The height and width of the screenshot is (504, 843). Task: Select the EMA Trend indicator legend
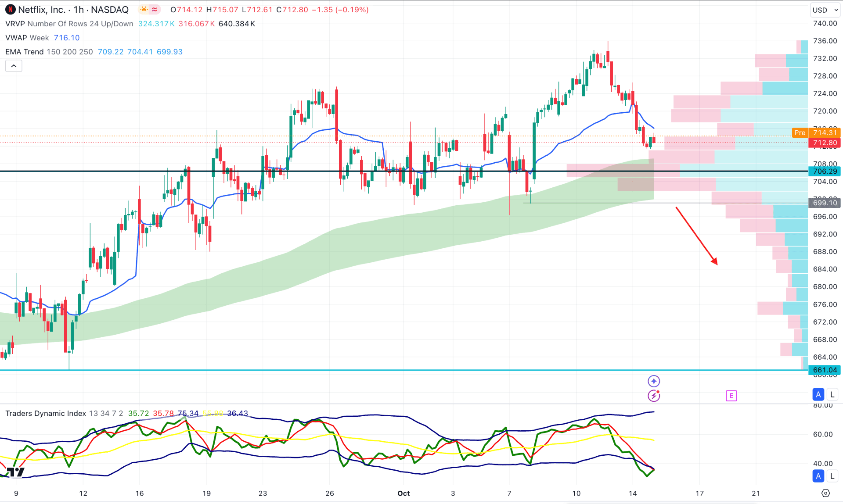[x=49, y=52]
